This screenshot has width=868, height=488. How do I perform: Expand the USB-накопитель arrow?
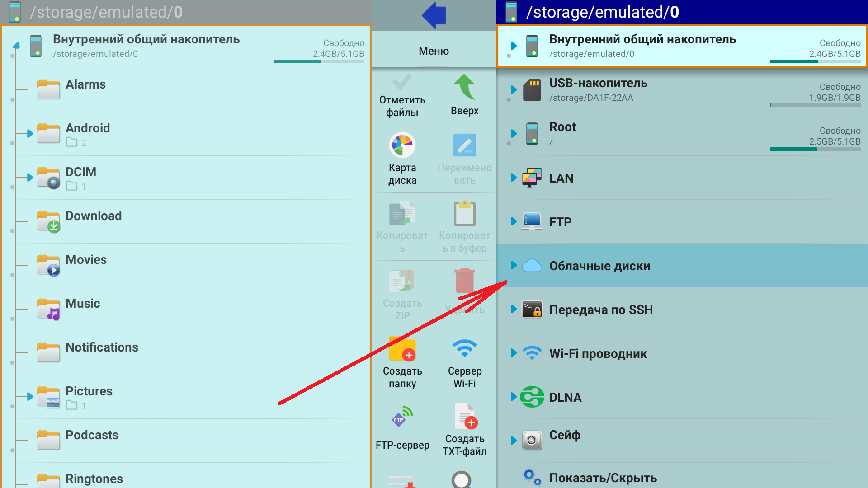pyautogui.click(x=514, y=90)
